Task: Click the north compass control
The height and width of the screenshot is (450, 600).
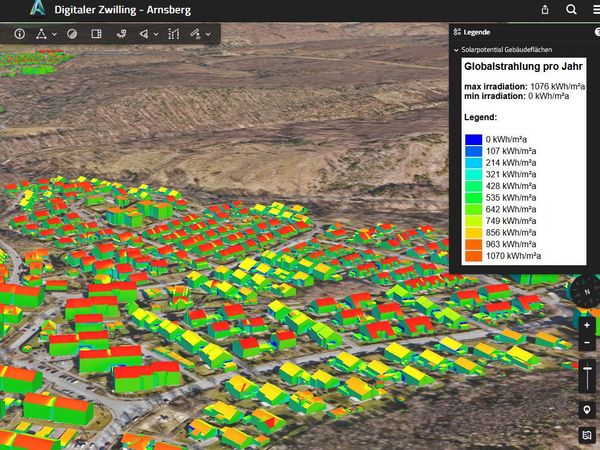Action: 587,291
